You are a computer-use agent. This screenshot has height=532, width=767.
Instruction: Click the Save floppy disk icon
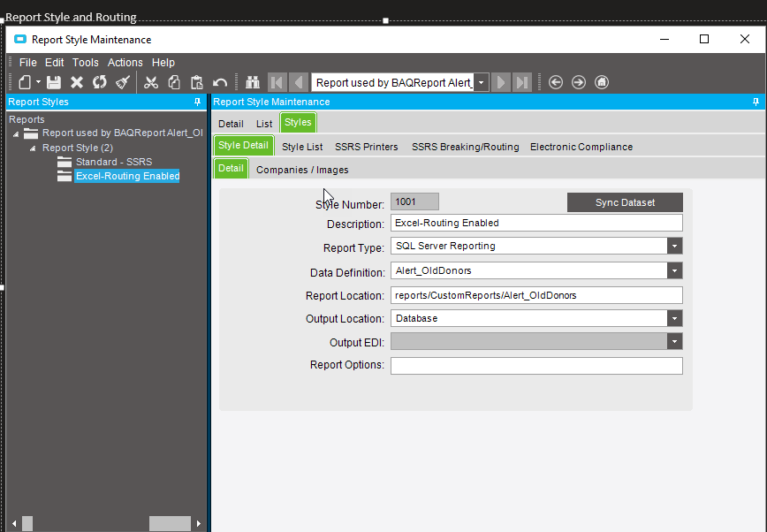(54, 82)
